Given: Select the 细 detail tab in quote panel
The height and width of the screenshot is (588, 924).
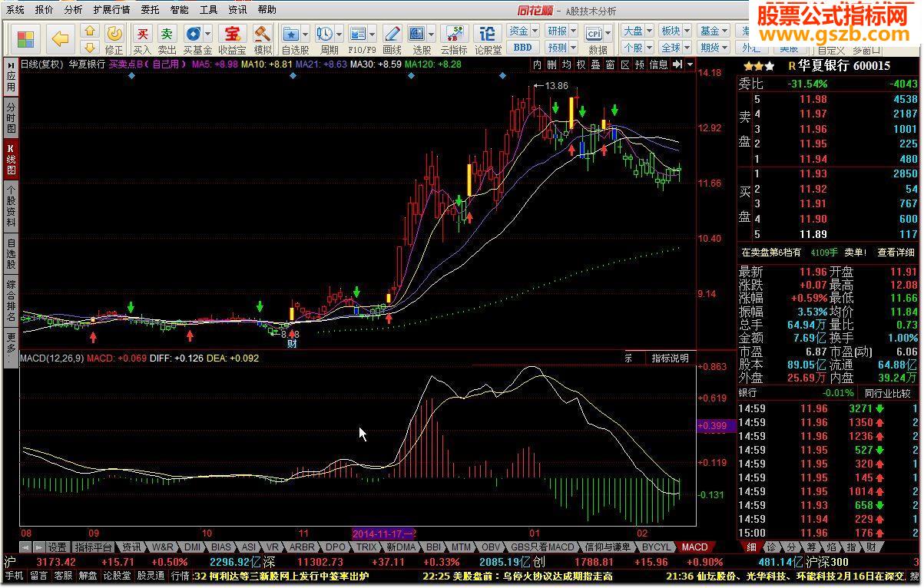Looking at the screenshot, I should point(752,547).
